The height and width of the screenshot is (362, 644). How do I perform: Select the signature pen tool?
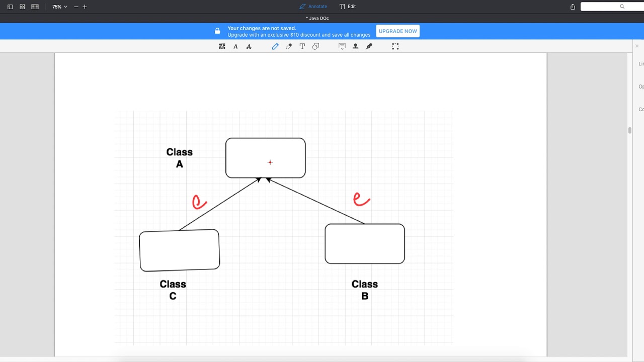[369, 46]
